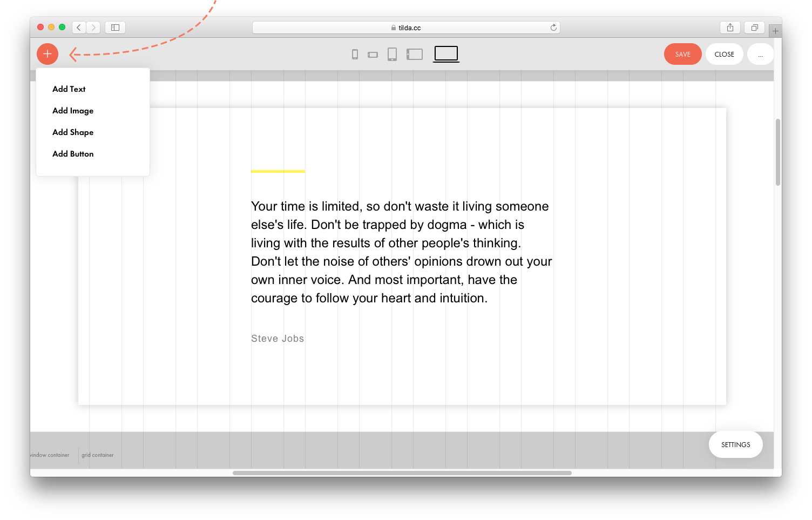Switch to the mobile landscape preview

(x=373, y=55)
